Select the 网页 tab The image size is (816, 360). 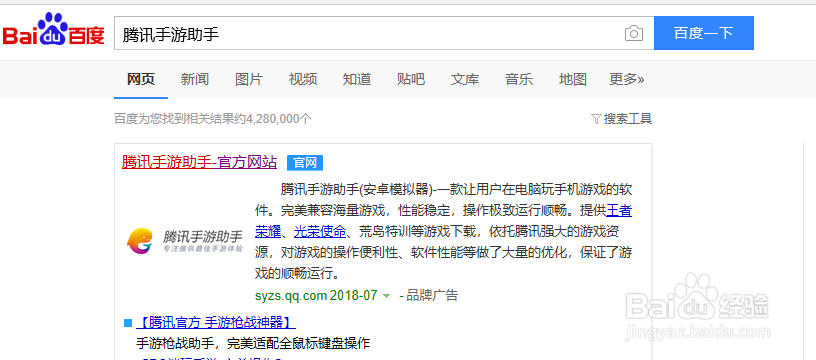141,79
